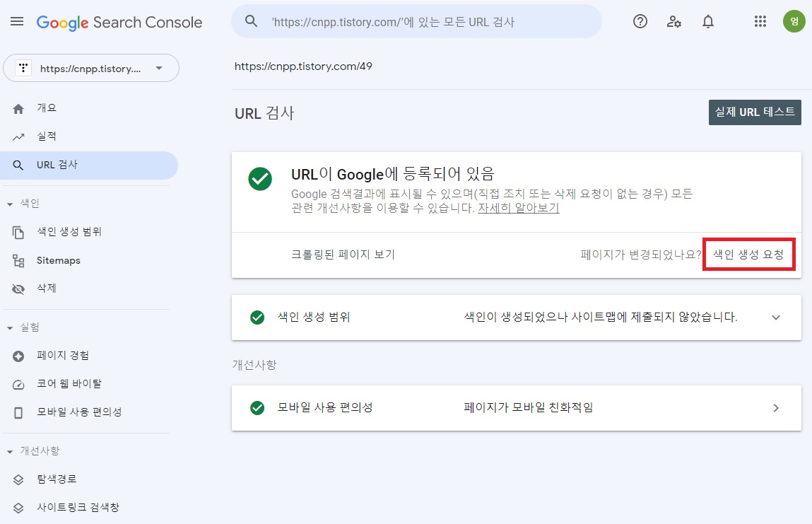The width and height of the screenshot is (812, 524).
Task: Open the hamburger main menu
Action: 17,21
